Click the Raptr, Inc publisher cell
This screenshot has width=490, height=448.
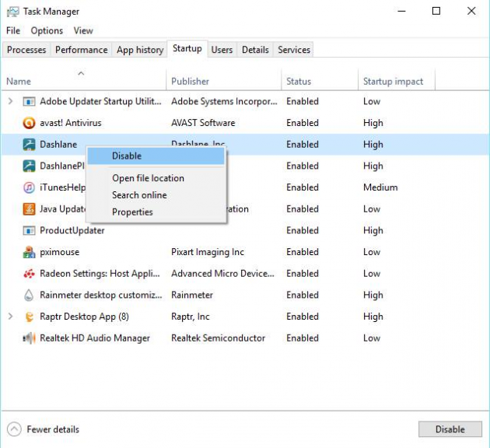[191, 317]
